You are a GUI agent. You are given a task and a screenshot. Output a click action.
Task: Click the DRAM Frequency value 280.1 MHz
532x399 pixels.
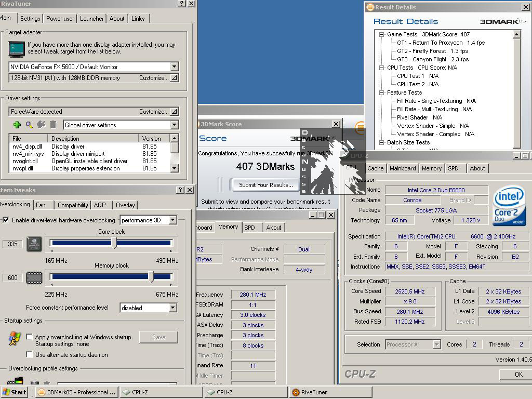(x=253, y=295)
